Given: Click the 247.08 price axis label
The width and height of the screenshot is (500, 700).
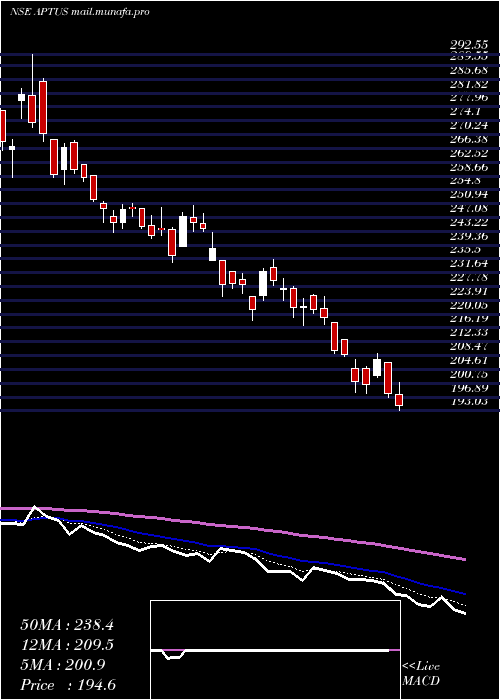Looking at the screenshot, I should 469,208.
